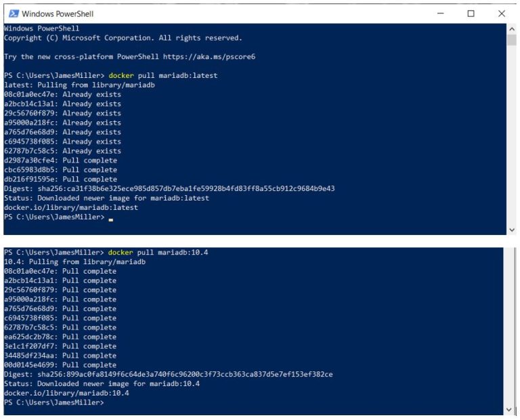The height and width of the screenshot is (420, 520).
Task: Maximize the Windows PowerShell window
Action: click(x=471, y=14)
